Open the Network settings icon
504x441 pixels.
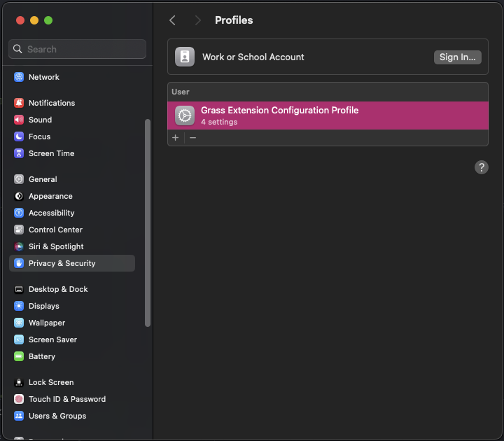19,77
